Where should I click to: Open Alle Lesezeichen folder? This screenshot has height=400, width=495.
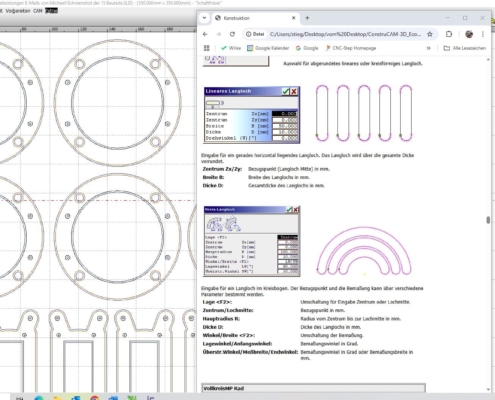[x=464, y=48]
